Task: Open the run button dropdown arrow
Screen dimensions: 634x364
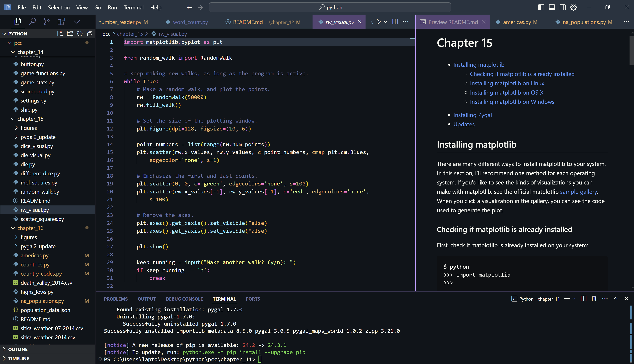Action: (x=386, y=22)
